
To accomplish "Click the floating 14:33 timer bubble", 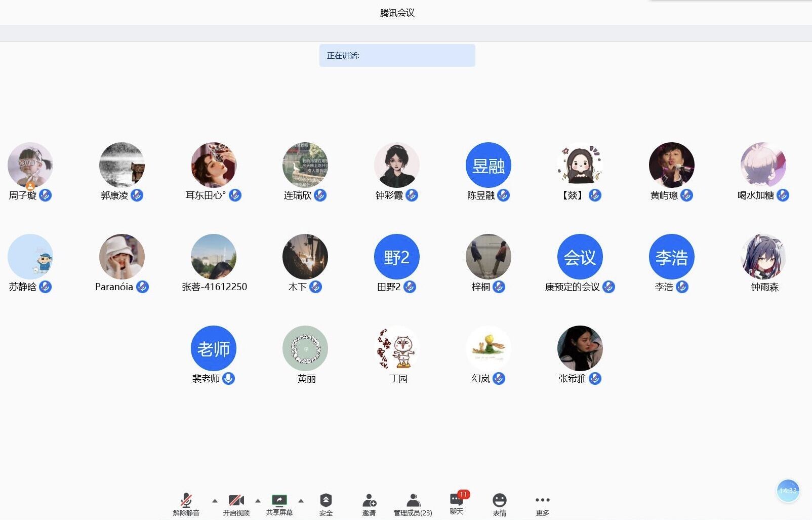I will point(788,491).
